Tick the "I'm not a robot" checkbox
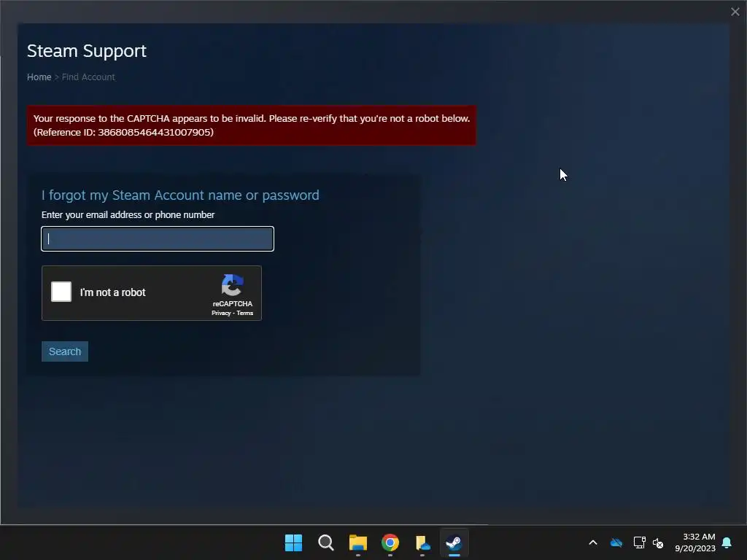747x560 pixels. point(61,292)
